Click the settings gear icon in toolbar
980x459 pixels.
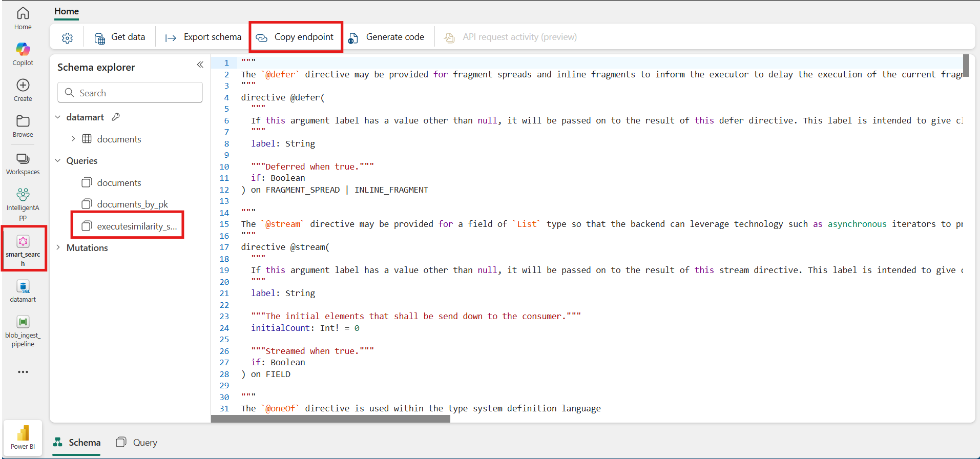point(67,37)
